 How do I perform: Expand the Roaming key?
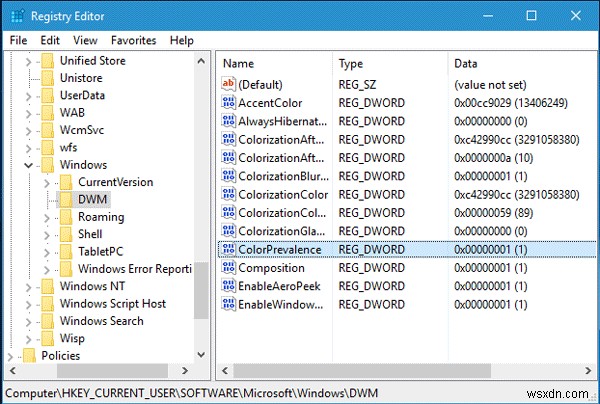pos(47,218)
